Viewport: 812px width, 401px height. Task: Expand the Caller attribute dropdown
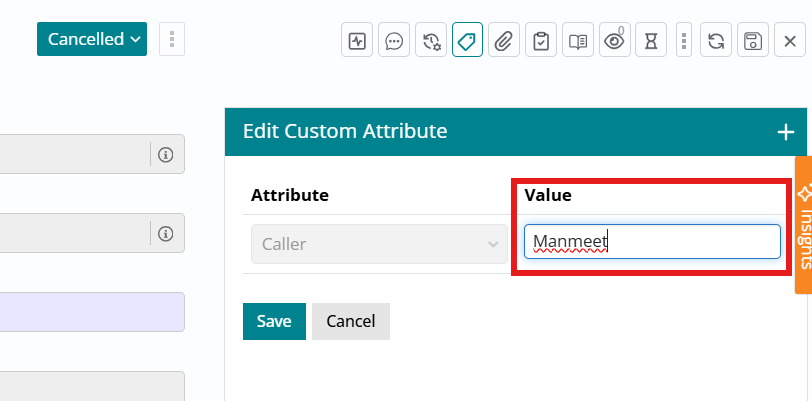(x=379, y=243)
